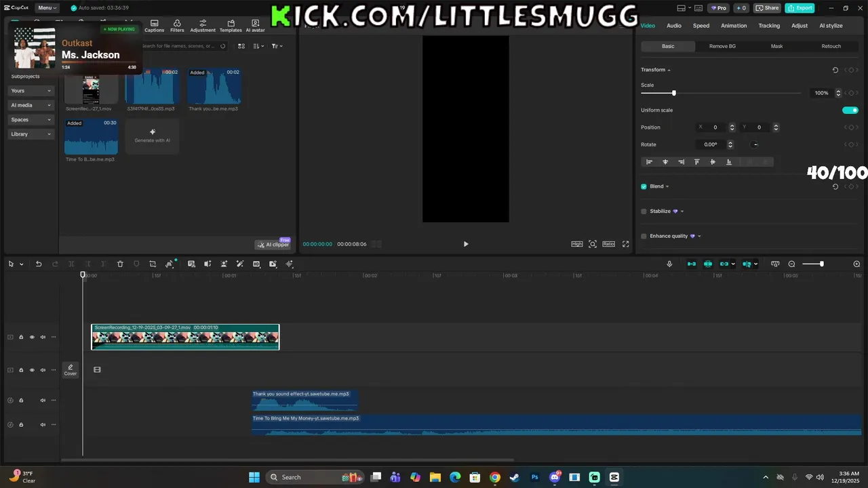Image resolution: width=868 pixels, height=488 pixels.
Task: Click the align horizontal center icon
Action: (665, 162)
